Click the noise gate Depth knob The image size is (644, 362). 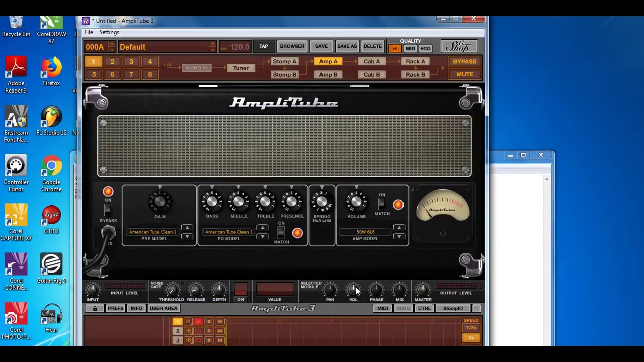pyautogui.click(x=219, y=290)
